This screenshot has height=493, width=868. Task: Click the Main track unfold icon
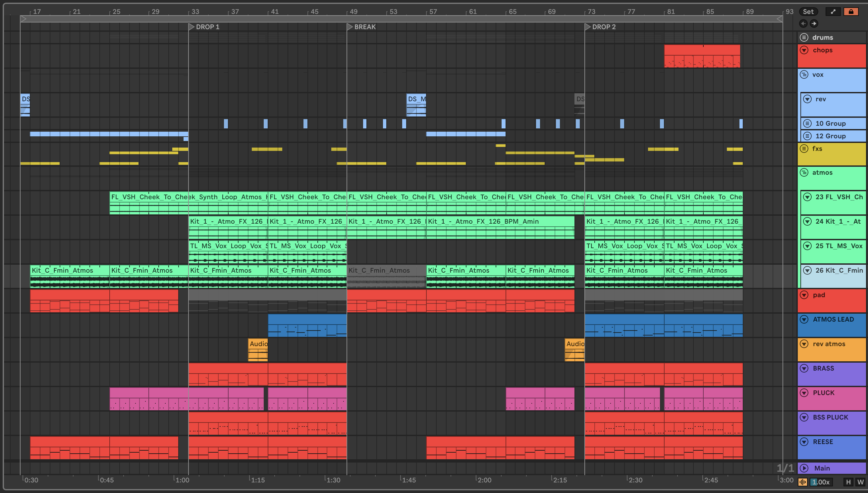pos(804,468)
